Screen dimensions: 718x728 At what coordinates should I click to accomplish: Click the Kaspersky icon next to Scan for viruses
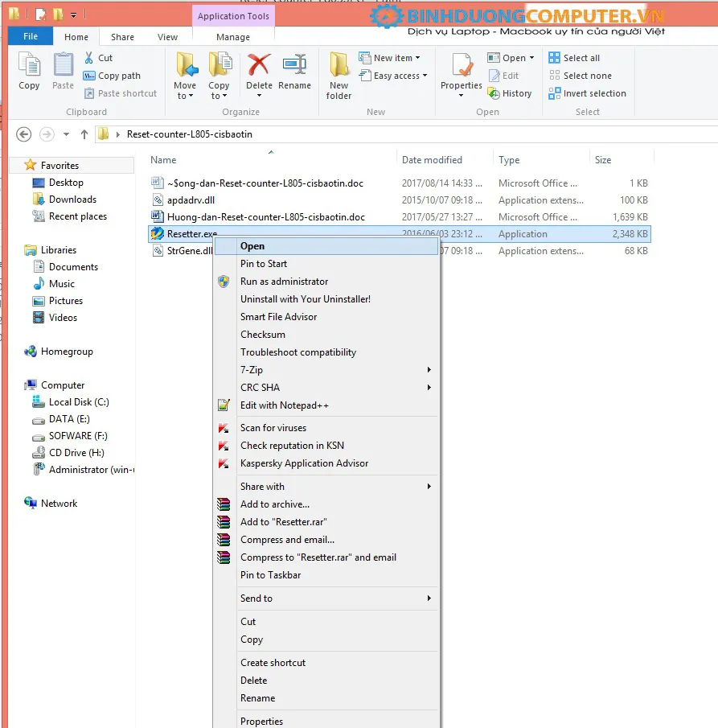coord(224,428)
